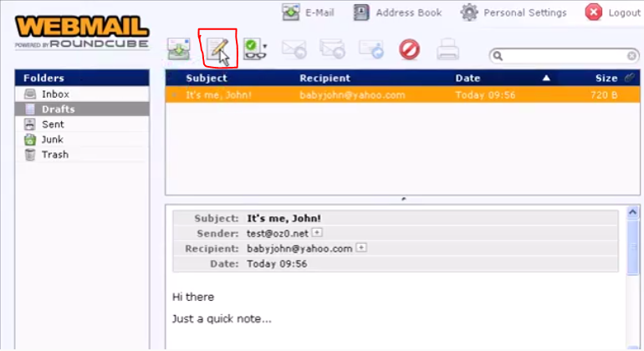Sort messages by Recipient column
Image resolution: width=644 pixels, height=351 pixels.
(x=325, y=78)
